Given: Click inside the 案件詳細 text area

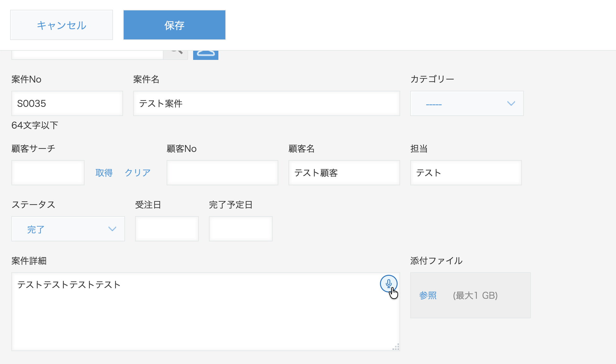Looking at the screenshot, I should tap(206, 312).
